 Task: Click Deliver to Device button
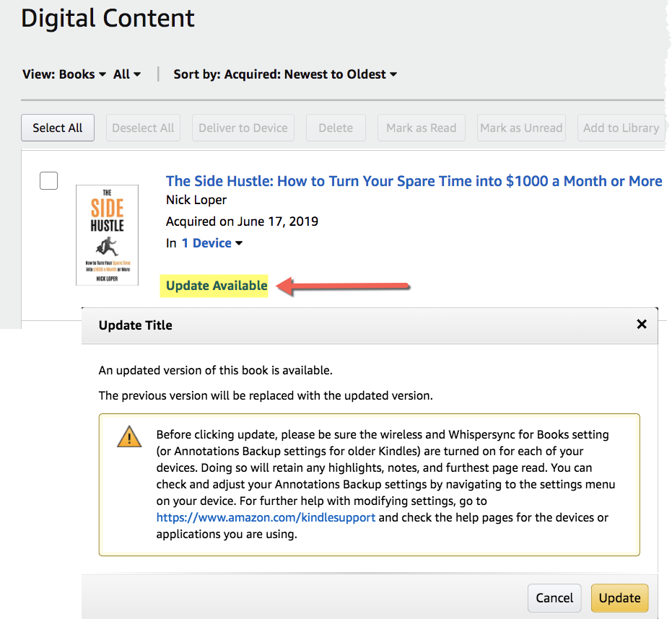[x=243, y=128]
